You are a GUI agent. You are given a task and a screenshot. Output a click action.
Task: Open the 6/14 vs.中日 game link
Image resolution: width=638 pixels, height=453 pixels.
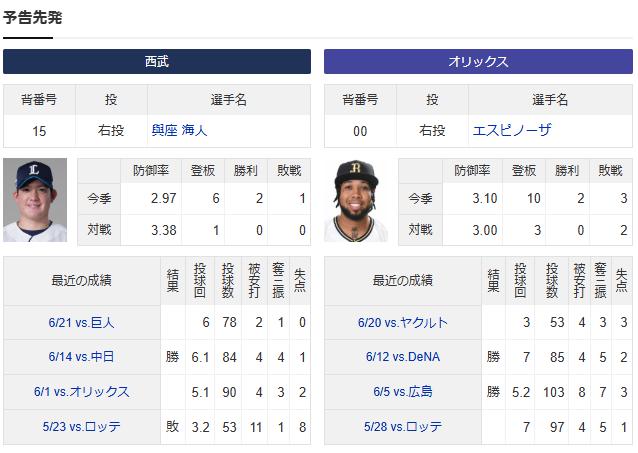pos(81,357)
